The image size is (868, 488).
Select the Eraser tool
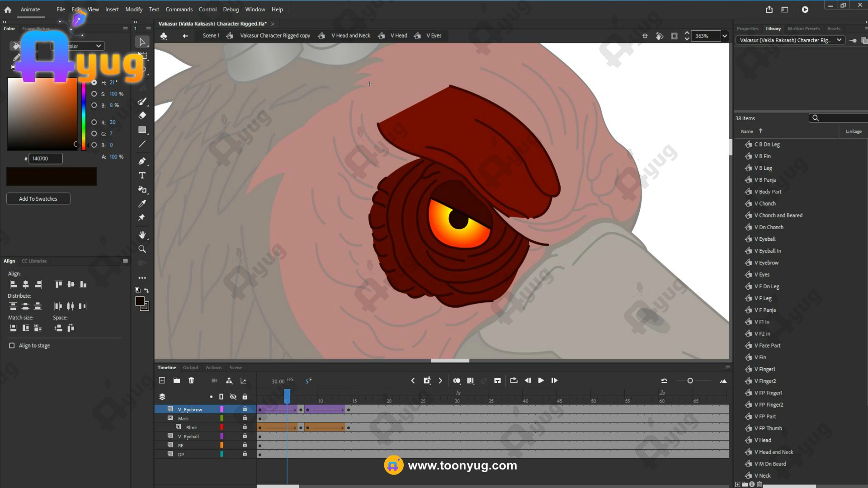pos(142,116)
